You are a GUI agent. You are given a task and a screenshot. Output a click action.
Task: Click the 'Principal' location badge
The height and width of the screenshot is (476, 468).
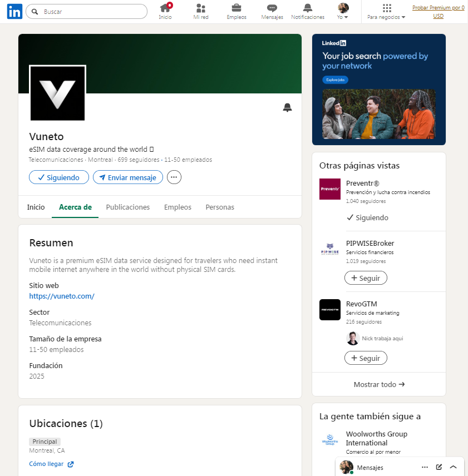coord(45,442)
